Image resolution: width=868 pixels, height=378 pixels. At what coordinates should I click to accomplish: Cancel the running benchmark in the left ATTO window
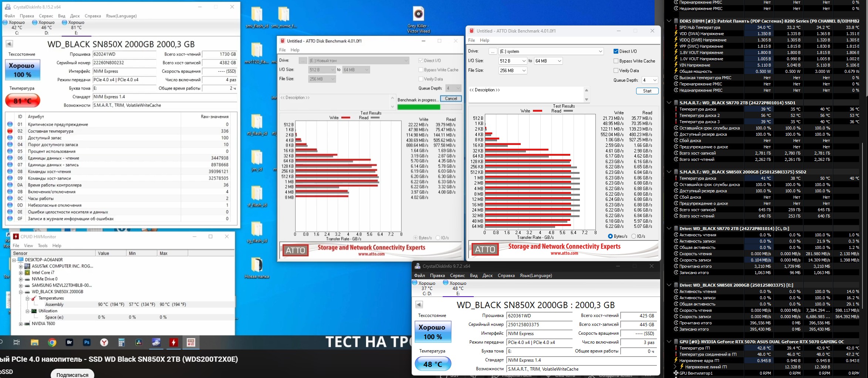451,98
